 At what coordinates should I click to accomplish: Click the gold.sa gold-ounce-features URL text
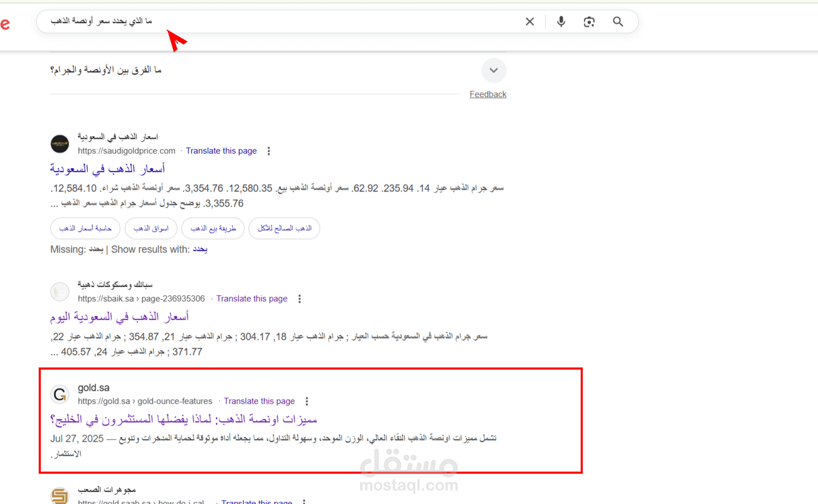pyautogui.click(x=145, y=401)
